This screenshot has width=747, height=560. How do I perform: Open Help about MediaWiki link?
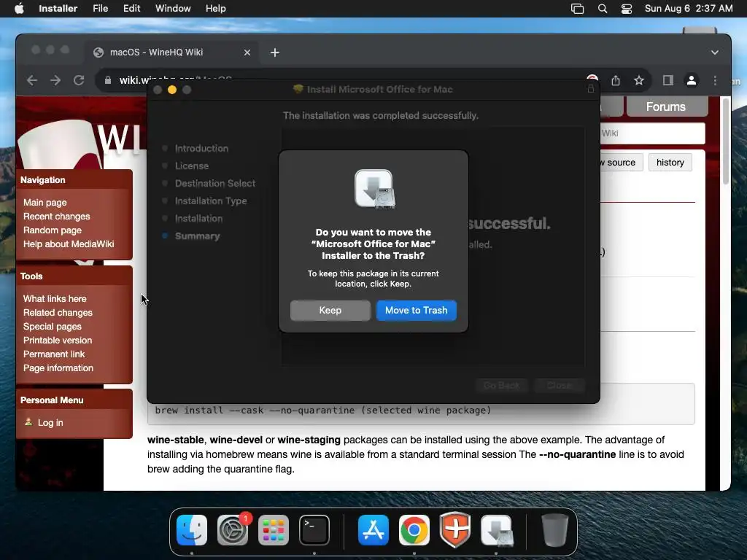(x=69, y=244)
